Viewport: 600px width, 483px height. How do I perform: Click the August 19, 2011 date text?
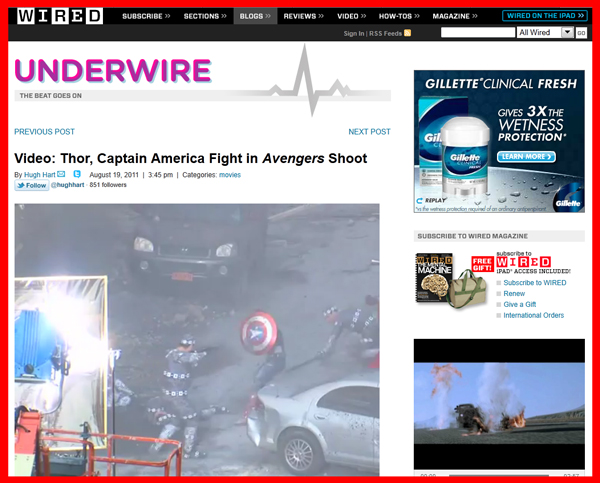coord(114,175)
